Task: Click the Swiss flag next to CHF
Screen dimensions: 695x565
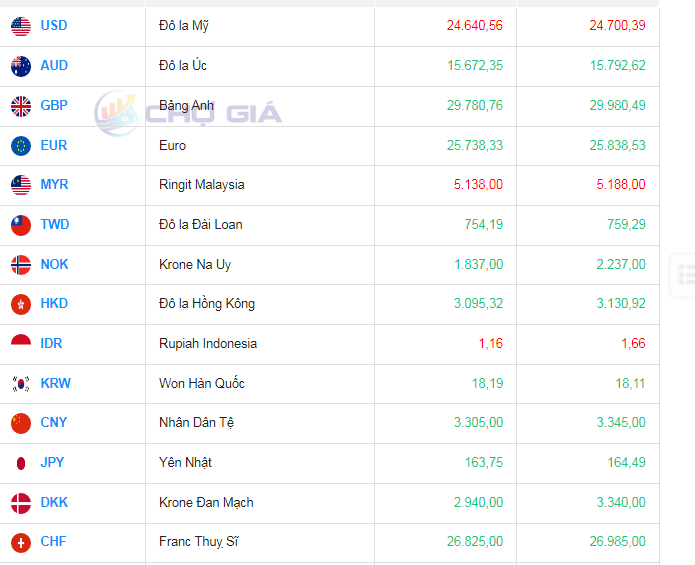Action: (21, 542)
